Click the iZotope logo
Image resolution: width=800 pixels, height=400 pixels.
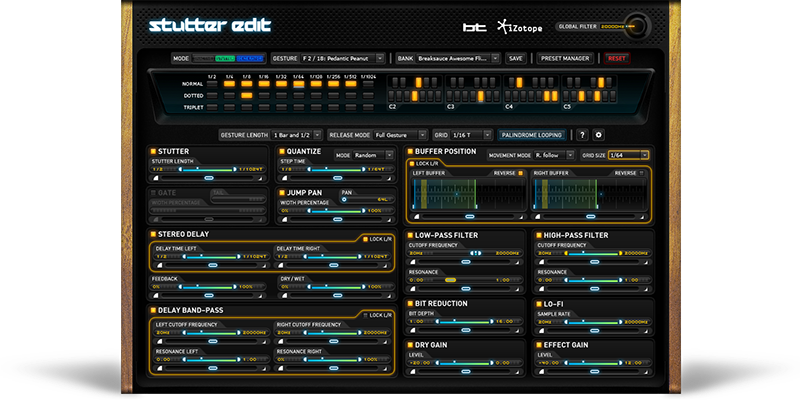coord(519,28)
